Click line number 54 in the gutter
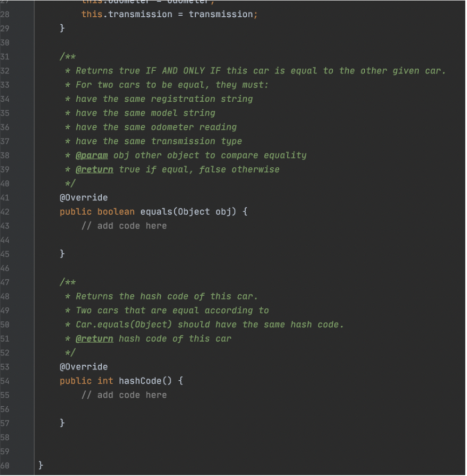The width and height of the screenshot is (467, 476). pyautogui.click(x=5, y=382)
